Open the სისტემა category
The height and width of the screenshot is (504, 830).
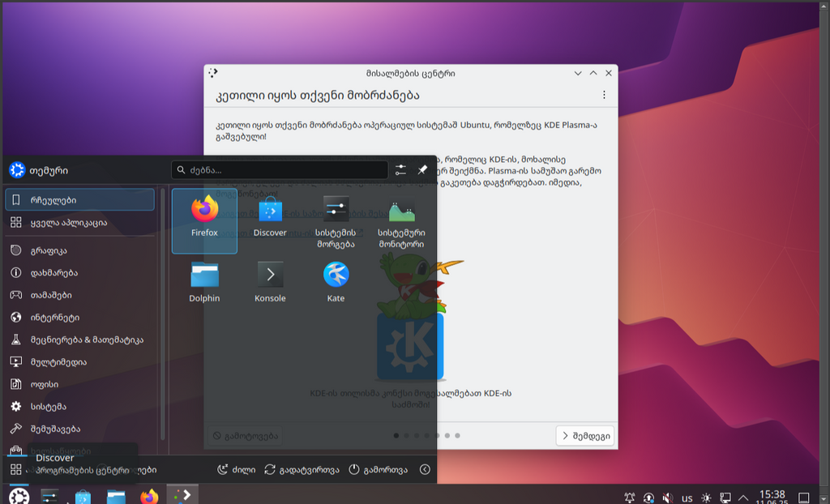click(x=80, y=406)
